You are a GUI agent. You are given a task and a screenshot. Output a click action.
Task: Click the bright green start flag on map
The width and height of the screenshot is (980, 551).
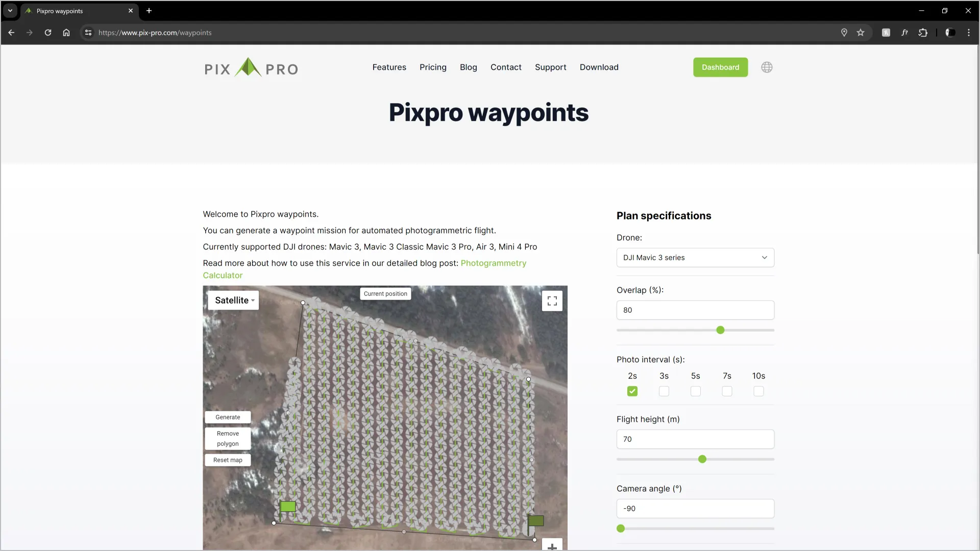[288, 507]
